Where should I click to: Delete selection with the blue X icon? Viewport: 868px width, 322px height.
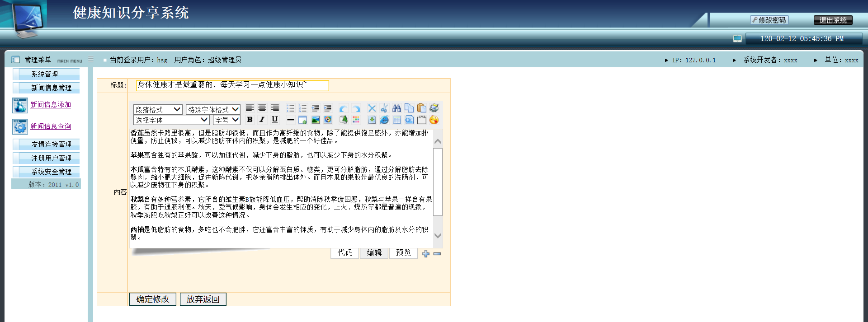click(x=372, y=108)
